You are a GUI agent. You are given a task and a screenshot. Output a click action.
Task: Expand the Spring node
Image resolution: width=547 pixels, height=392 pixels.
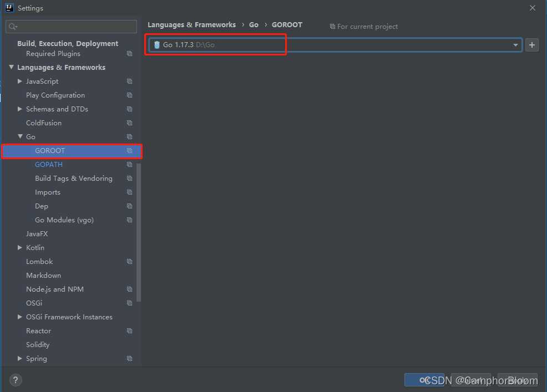pos(20,358)
